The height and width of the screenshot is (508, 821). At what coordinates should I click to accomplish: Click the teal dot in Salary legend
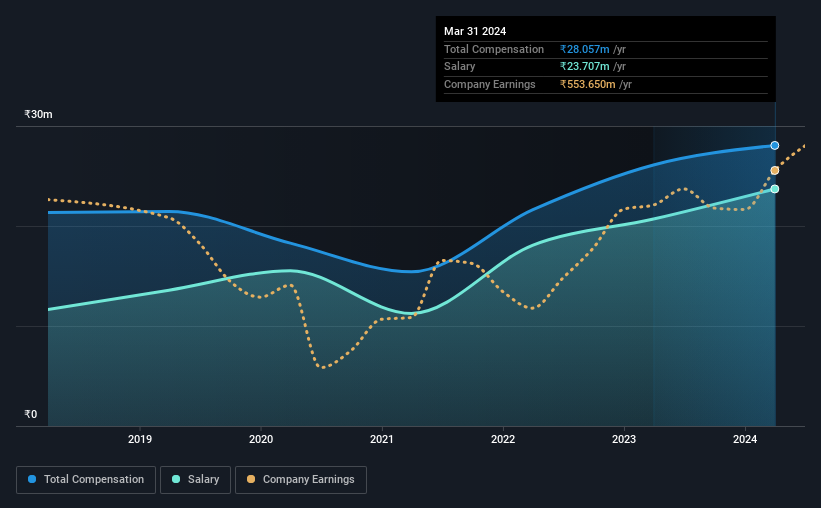click(x=176, y=479)
